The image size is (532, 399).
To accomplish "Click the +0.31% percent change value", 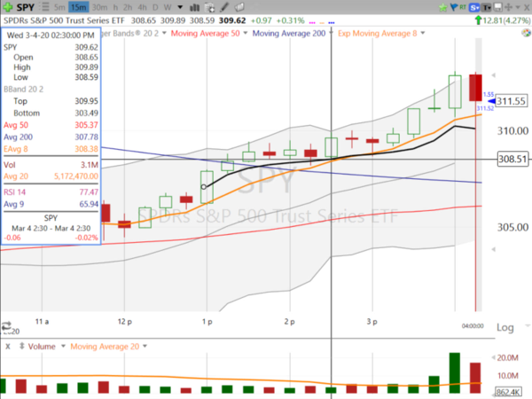I will click(290, 20).
